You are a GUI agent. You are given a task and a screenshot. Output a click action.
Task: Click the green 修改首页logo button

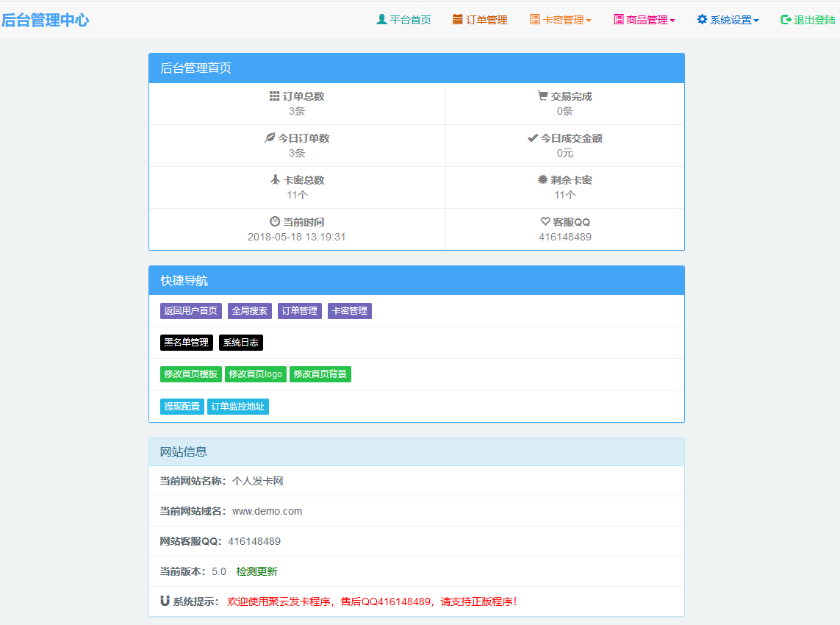pos(256,374)
